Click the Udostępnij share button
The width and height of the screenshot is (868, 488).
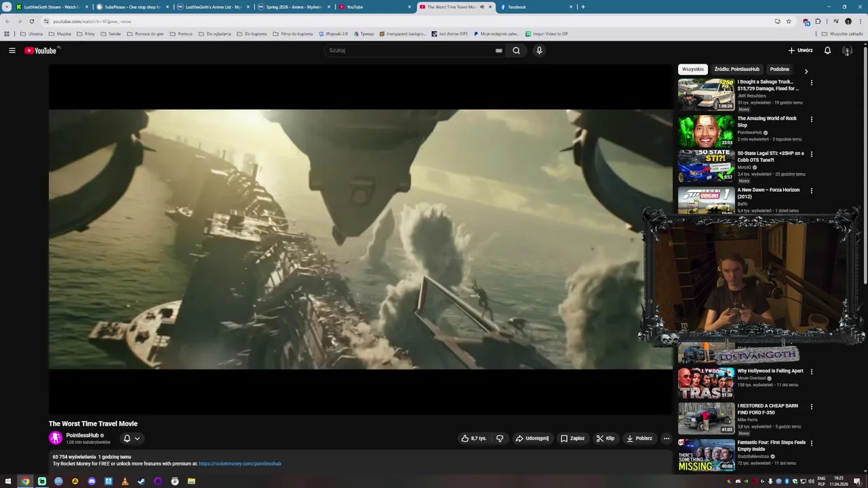point(532,439)
